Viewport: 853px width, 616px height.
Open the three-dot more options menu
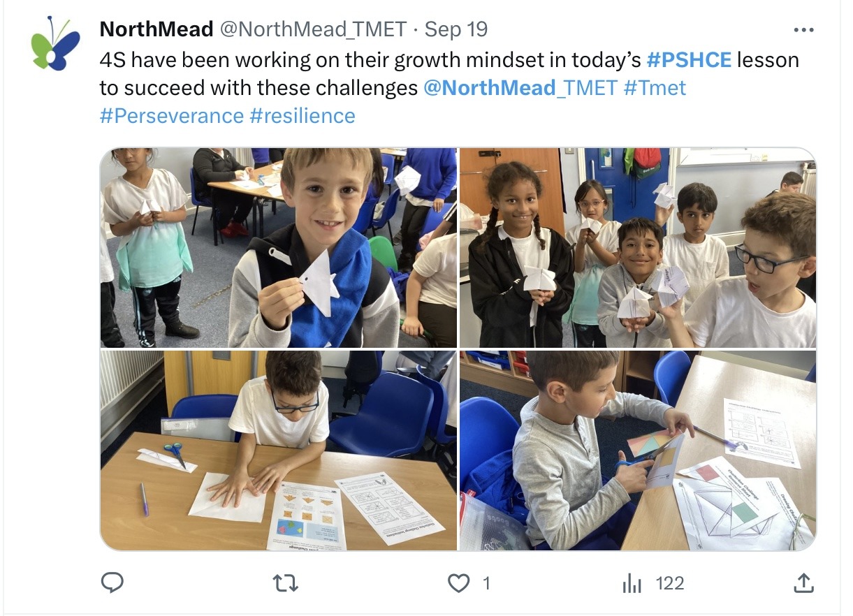click(804, 30)
